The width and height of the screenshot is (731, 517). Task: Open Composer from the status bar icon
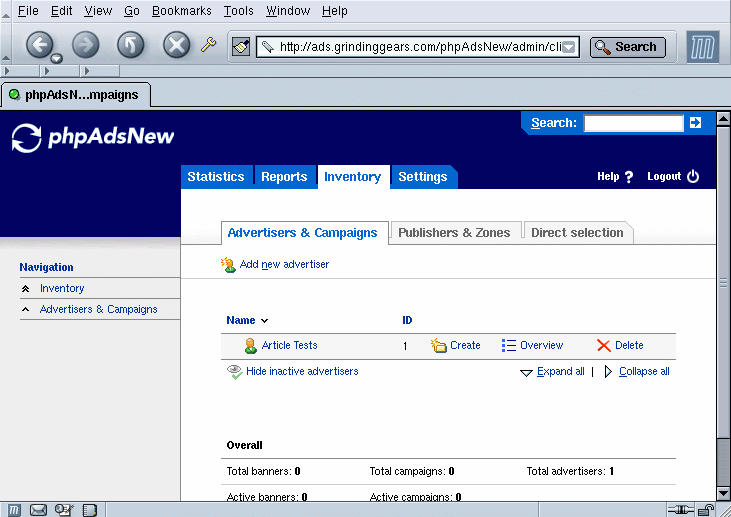click(x=64, y=510)
